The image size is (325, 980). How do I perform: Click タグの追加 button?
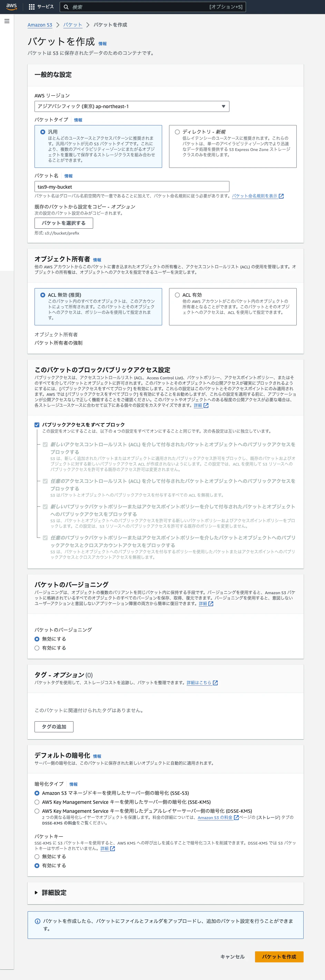(x=54, y=727)
